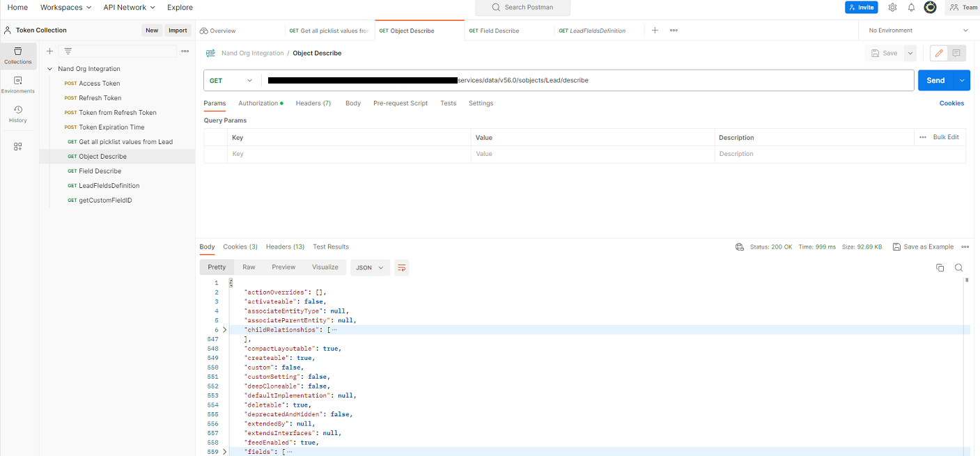The height and width of the screenshot is (456, 980).
Task: Open Get all picklist values request tab
Action: [329, 31]
